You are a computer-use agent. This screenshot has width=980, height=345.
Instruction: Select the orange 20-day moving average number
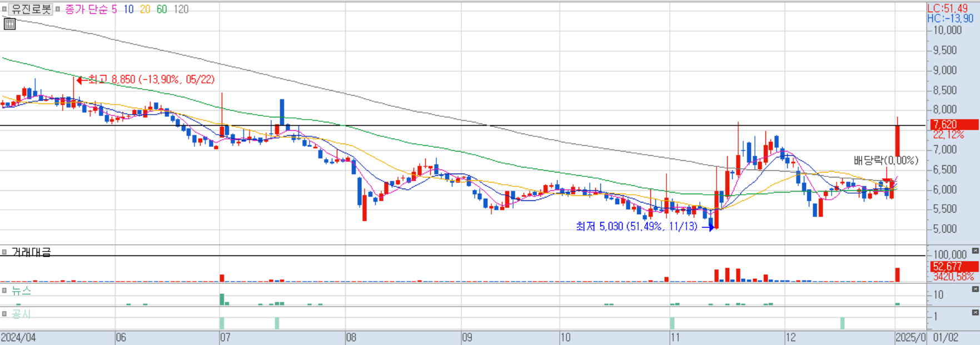(x=145, y=9)
